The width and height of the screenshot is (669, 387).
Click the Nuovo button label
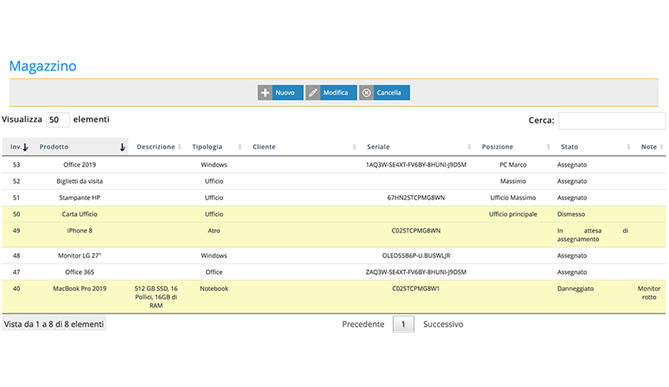[285, 93]
